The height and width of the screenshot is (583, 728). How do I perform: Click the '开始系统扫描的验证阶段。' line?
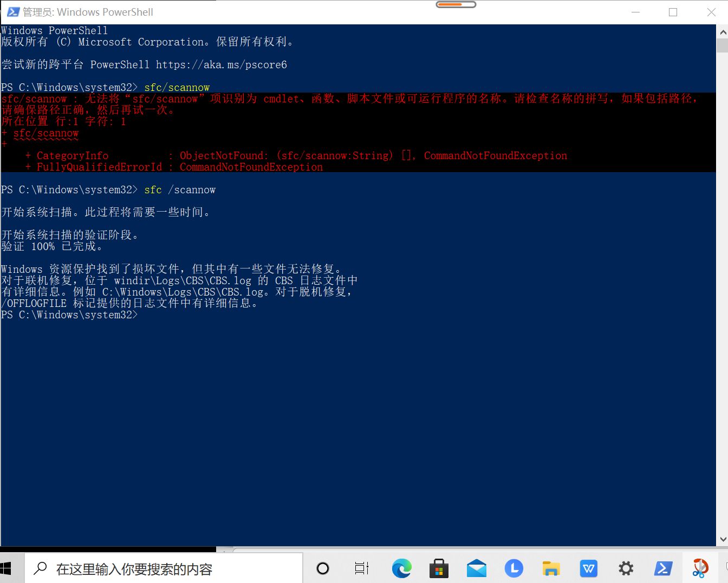70,235
